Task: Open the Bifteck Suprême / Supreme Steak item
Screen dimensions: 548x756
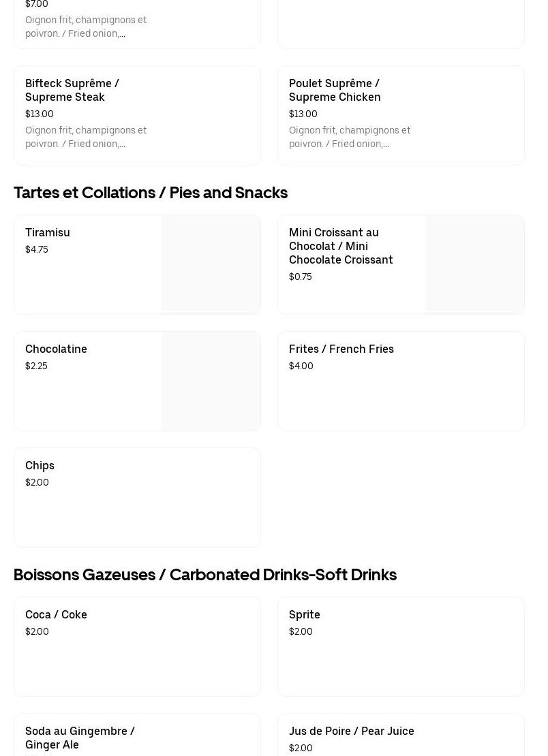Action: (x=72, y=90)
